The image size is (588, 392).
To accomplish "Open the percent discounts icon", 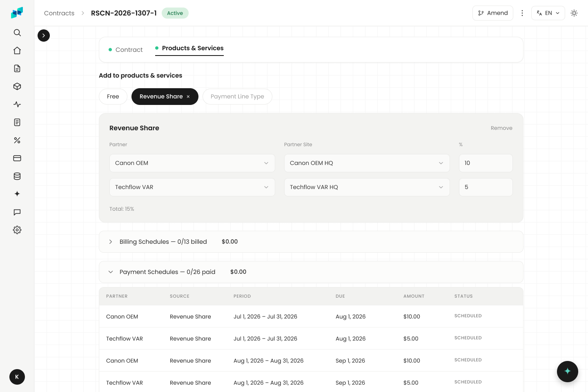I will (x=17, y=140).
